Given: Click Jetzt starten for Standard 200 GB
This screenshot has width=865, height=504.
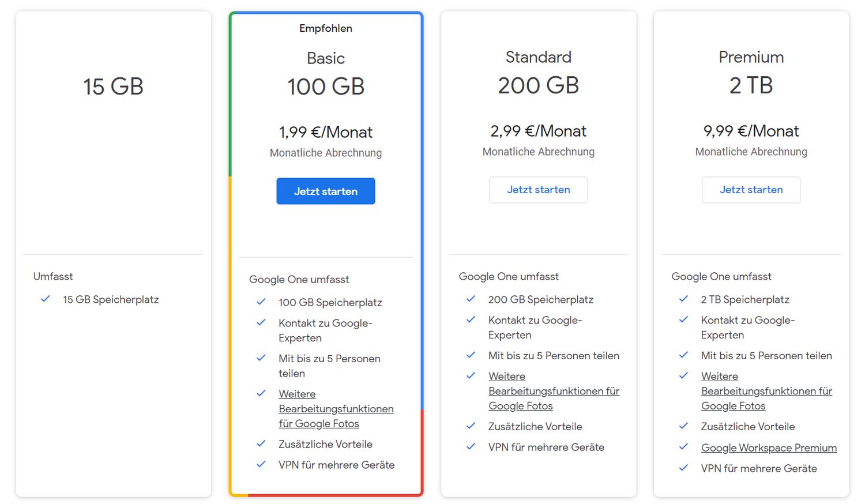Looking at the screenshot, I should tap(538, 190).
